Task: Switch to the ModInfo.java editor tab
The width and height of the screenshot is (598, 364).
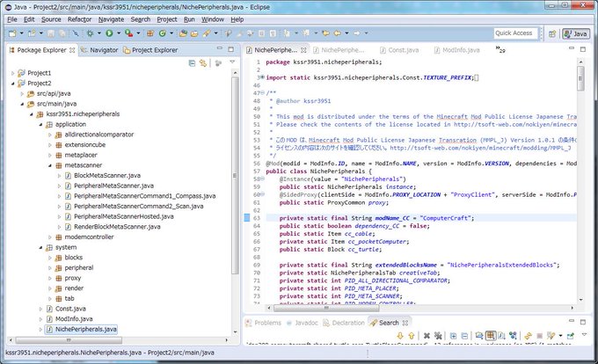Action: pyautogui.click(x=457, y=50)
